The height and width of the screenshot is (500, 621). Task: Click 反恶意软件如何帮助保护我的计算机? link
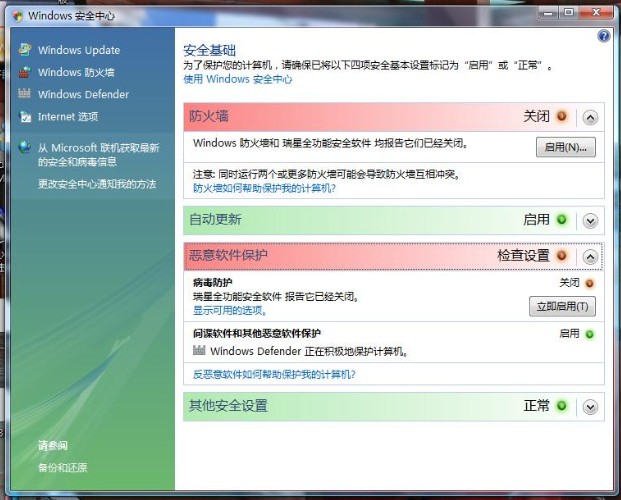[274, 374]
